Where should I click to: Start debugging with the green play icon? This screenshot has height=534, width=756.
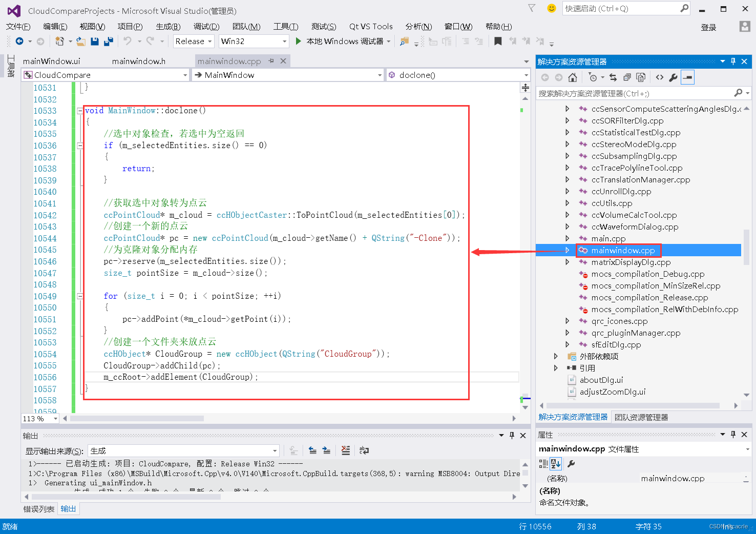pos(299,41)
